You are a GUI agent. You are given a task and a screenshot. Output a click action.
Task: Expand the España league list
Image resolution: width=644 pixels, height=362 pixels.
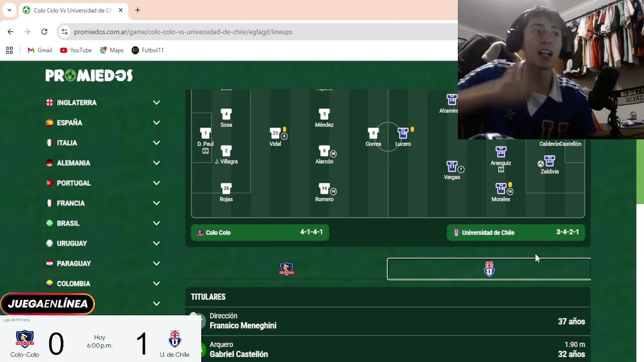coord(156,123)
